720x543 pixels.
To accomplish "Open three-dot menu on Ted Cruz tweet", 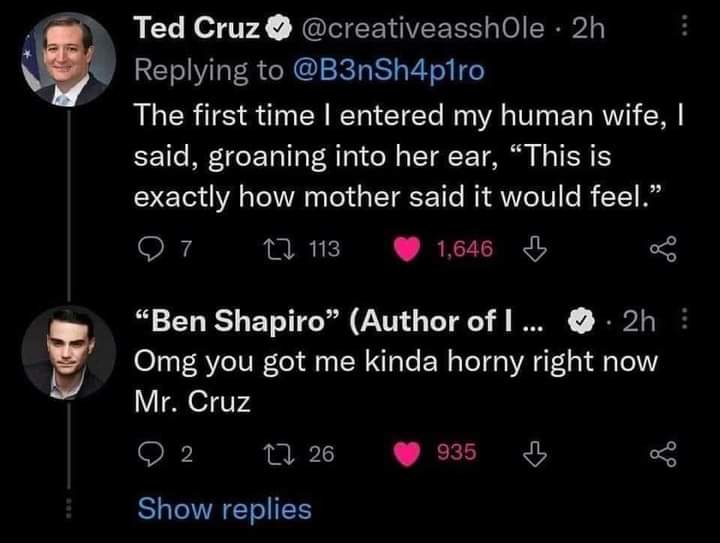I will click(x=684, y=26).
